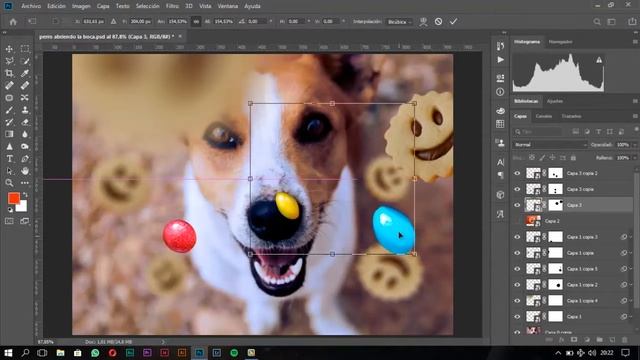Commit the transform with the checkmark icon

coord(453,22)
